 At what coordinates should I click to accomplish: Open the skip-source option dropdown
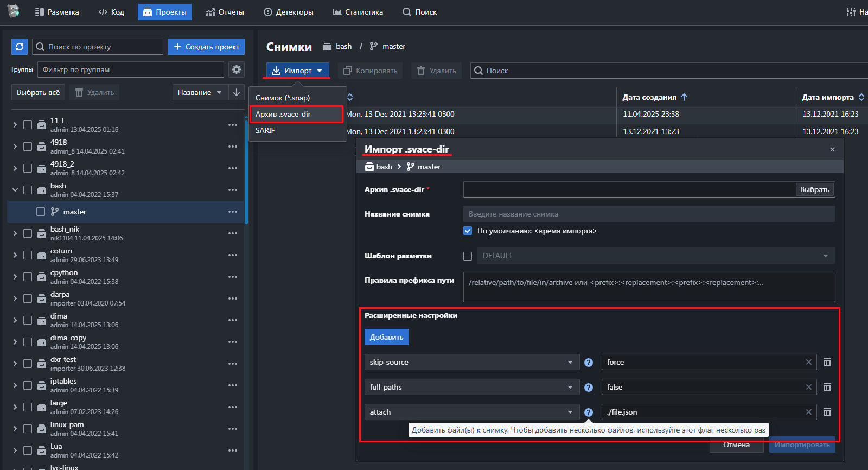[x=472, y=362]
